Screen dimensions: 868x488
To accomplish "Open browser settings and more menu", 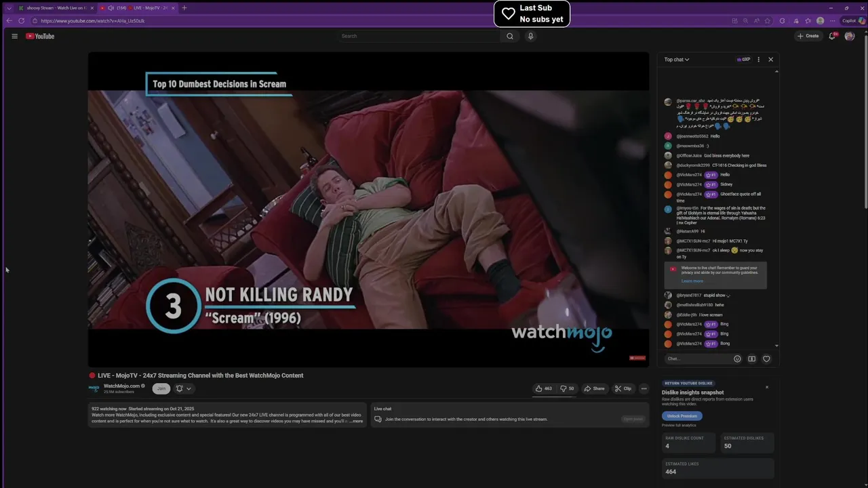I will point(833,20).
